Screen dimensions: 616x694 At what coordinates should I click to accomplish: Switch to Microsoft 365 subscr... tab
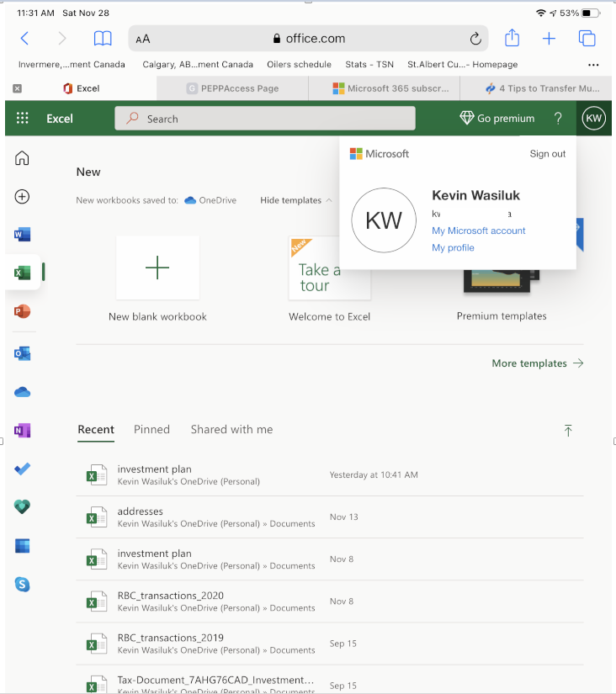point(390,88)
